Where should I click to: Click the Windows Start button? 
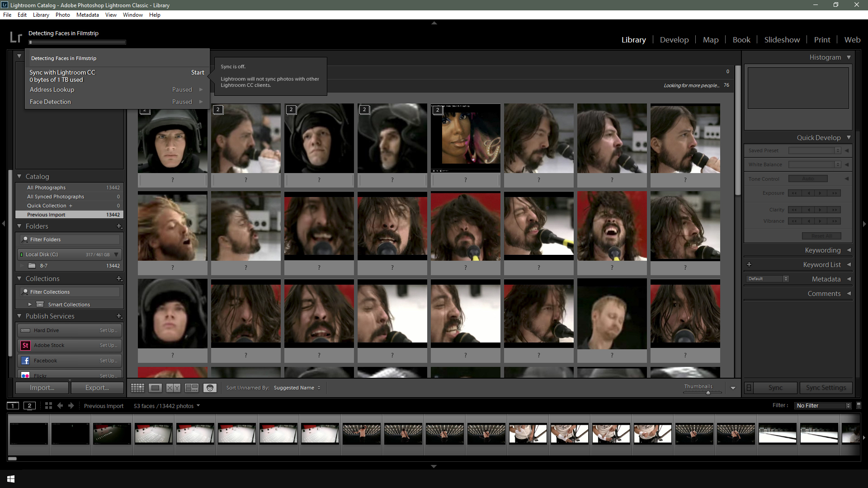[x=11, y=479]
